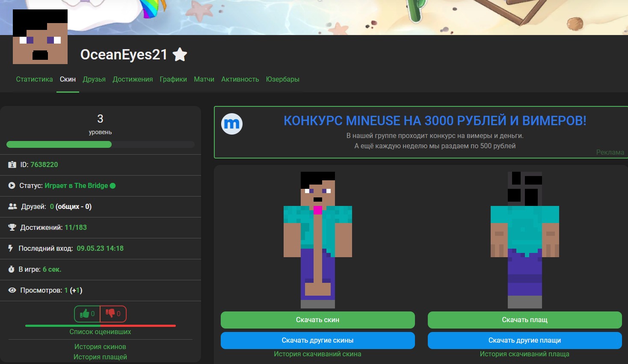Click the player avatar head image
Screen dimensions: 628x364
click(40, 37)
